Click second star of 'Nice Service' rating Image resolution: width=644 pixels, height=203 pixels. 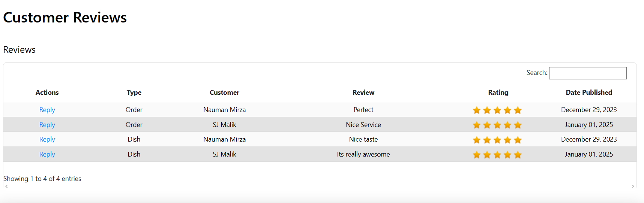pyautogui.click(x=487, y=125)
